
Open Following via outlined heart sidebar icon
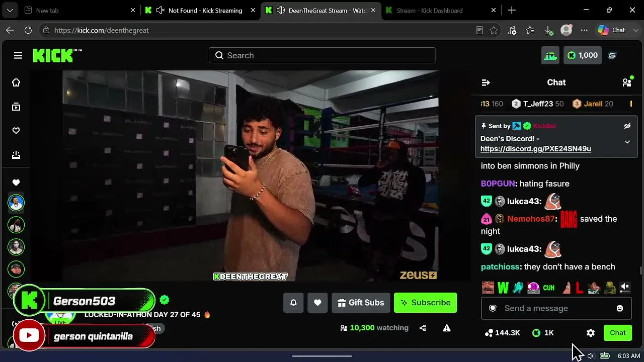coord(16,131)
